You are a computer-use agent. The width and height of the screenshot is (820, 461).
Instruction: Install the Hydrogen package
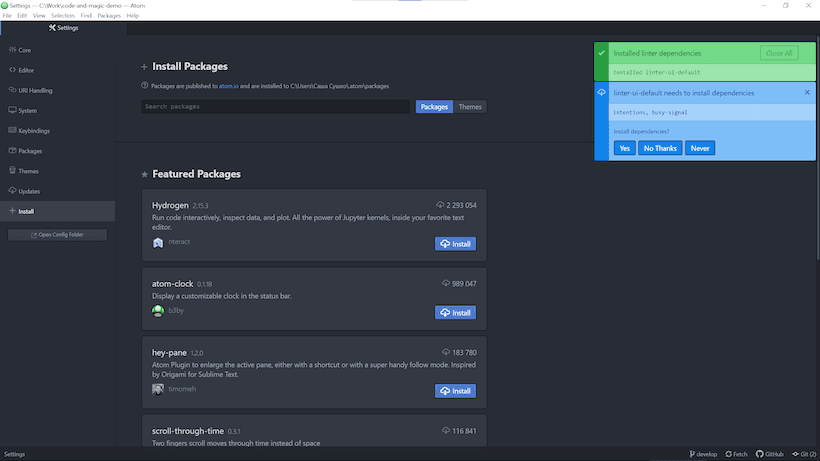point(455,244)
